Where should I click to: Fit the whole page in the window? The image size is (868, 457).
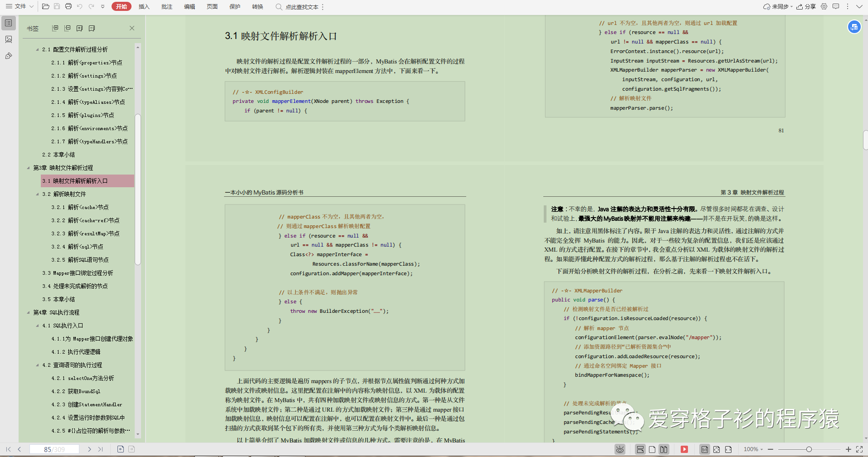pyautogui.click(x=717, y=449)
